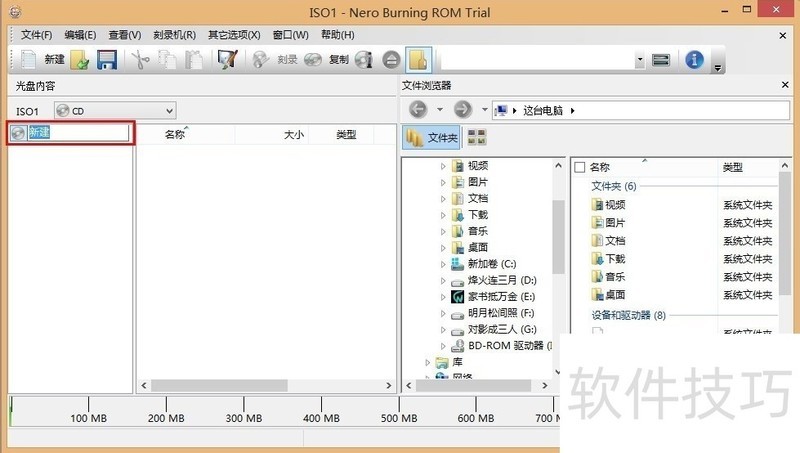800x453 pixels.
Task: Open the CD disc type dropdown
Action: pyautogui.click(x=115, y=111)
